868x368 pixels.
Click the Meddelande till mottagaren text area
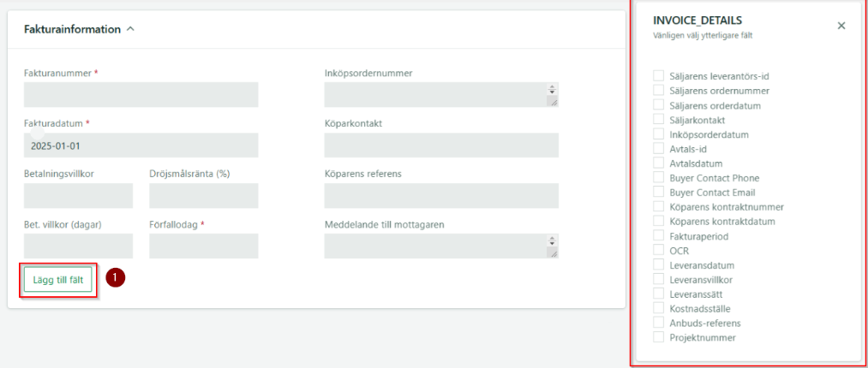coord(435,246)
